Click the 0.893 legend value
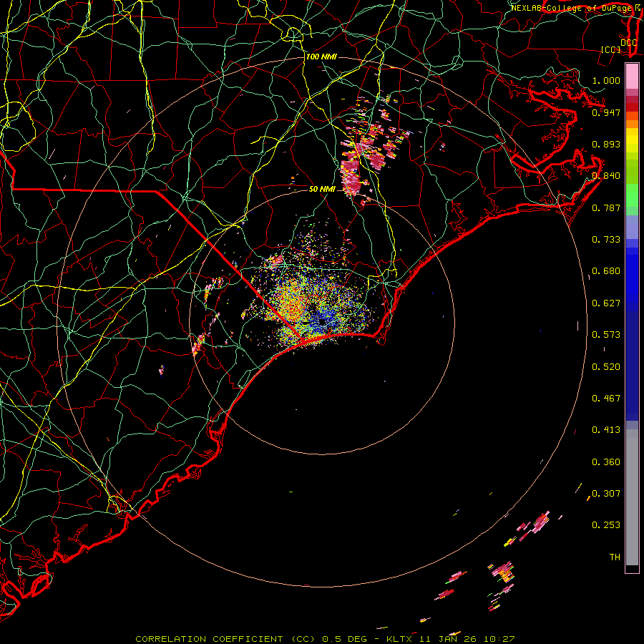This screenshot has width=644, height=644. pos(606,144)
